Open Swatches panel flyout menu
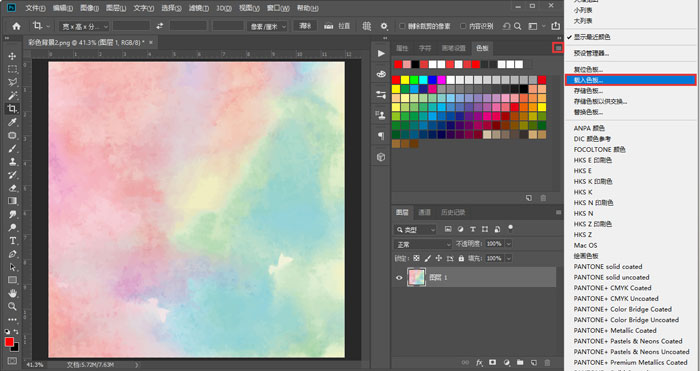The width and height of the screenshot is (700, 371). click(558, 48)
